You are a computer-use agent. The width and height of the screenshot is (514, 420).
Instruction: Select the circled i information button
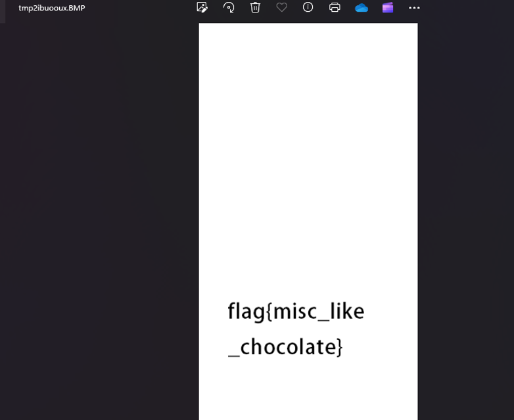click(308, 7)
